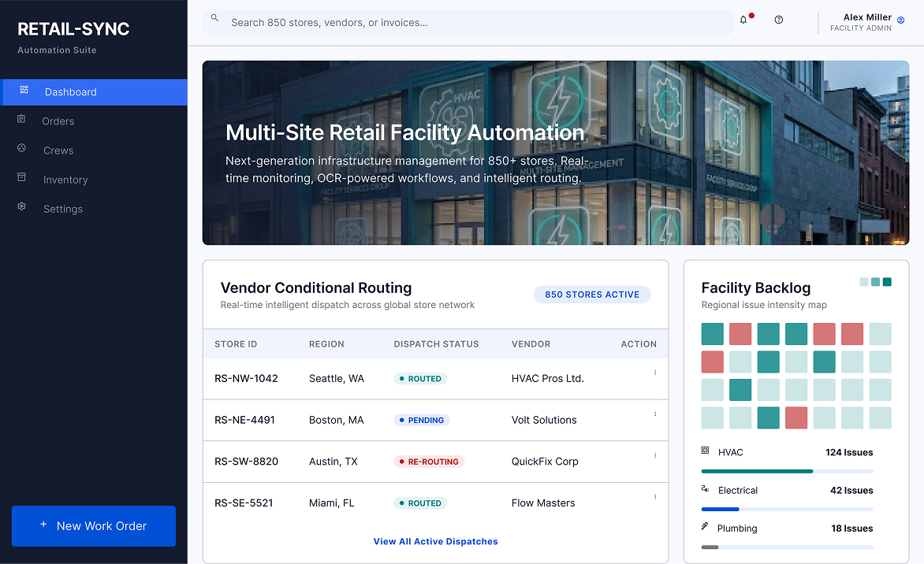The height and width of the screenshot is (564, 924).
Task: Click the Alex Miller account name
Action: (x=867, y=17)
